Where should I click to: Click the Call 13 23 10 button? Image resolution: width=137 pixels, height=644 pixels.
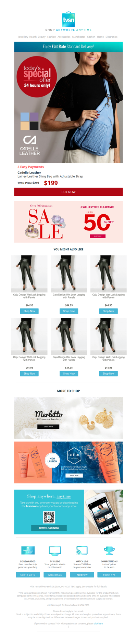(28, 575)
